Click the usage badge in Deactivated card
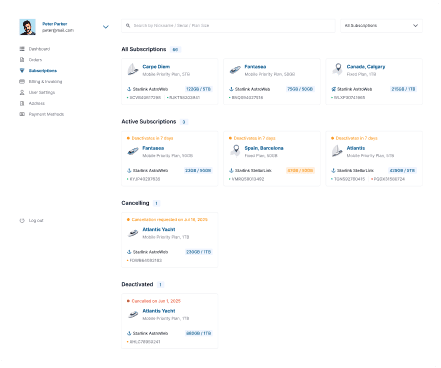The image size is (441, 368). tap(198, 333)
